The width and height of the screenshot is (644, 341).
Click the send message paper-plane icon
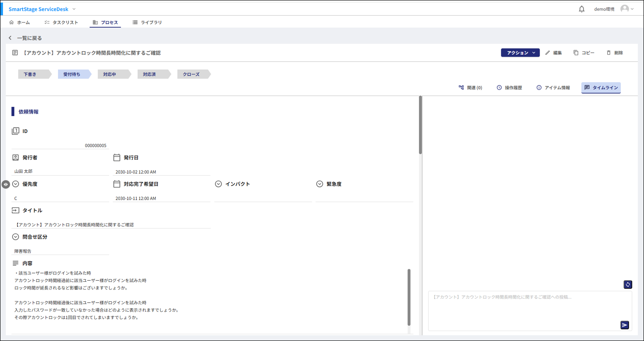[625, 325]
